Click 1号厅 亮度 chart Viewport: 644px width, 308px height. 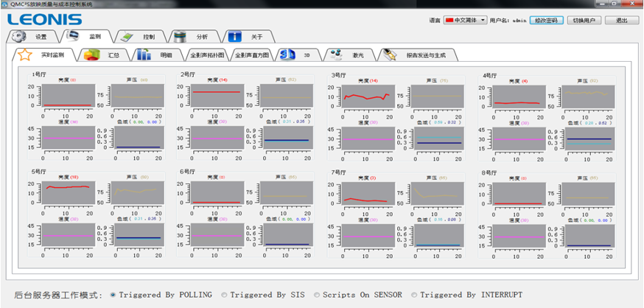click(x=67, y=96)
